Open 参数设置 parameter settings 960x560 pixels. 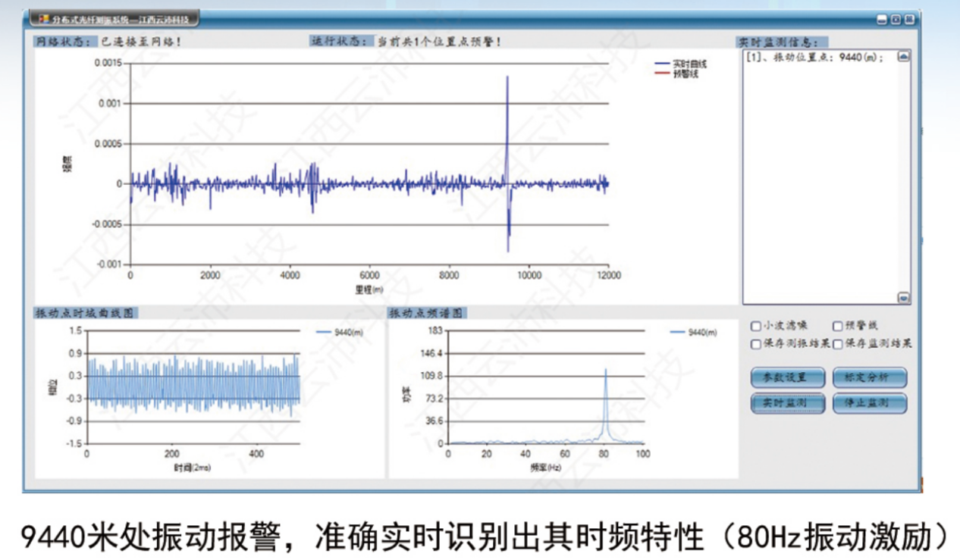tap(788, 377)
